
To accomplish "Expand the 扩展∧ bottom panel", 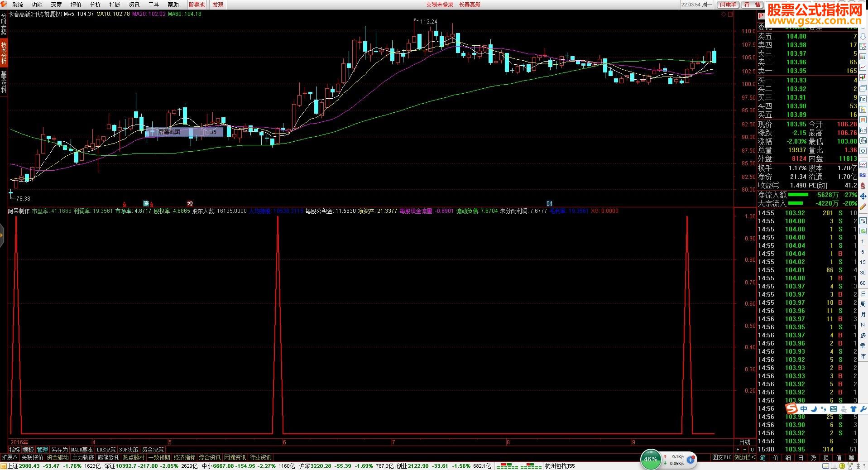I will coord(10,457).
